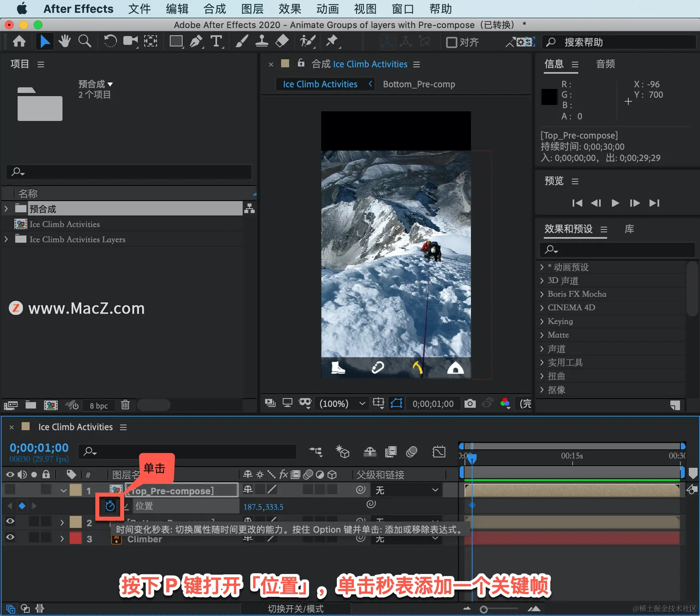Open the 文件 menu
The image size is (700, 616).
(x=139, y=9)
